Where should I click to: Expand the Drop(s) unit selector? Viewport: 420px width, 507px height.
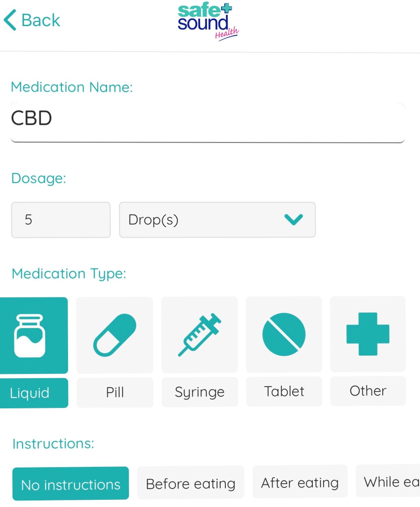[x=217, y=220]
